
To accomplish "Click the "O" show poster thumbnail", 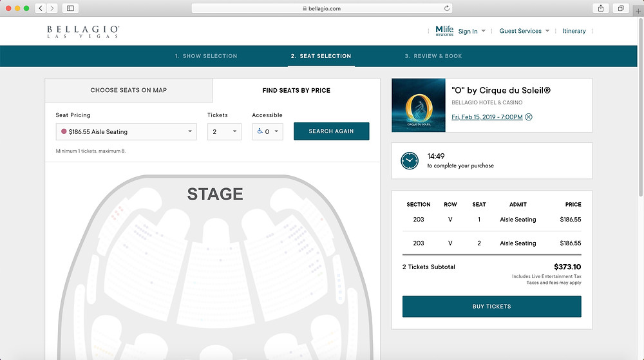I will (419, 105).
